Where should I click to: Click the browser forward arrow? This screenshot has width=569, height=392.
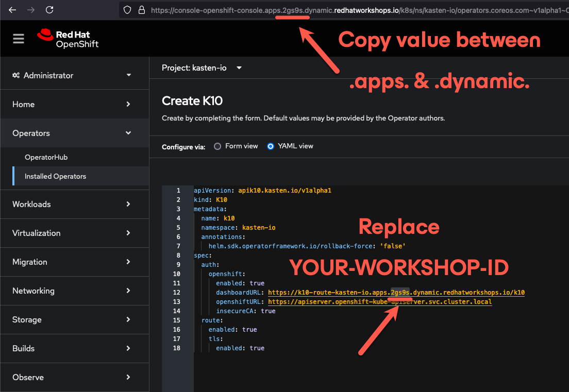tap(31, 10)
